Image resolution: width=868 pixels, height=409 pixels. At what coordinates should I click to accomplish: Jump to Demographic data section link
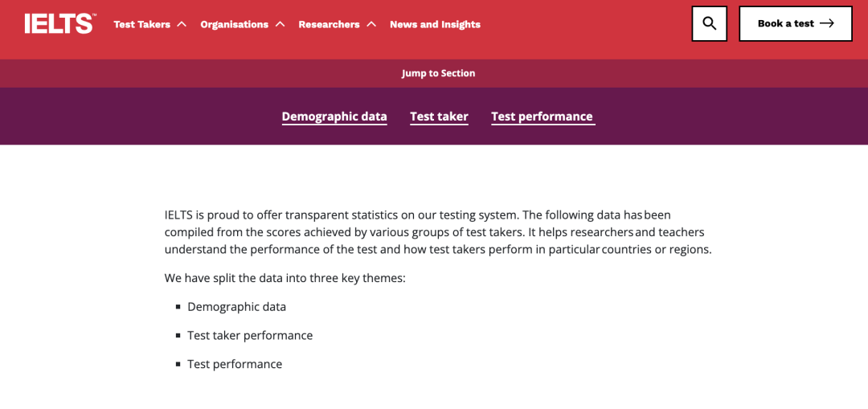(x=334, y=117)
